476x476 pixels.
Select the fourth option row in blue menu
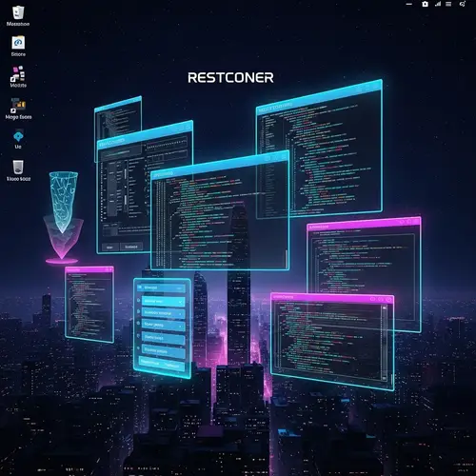pos(163,338)
